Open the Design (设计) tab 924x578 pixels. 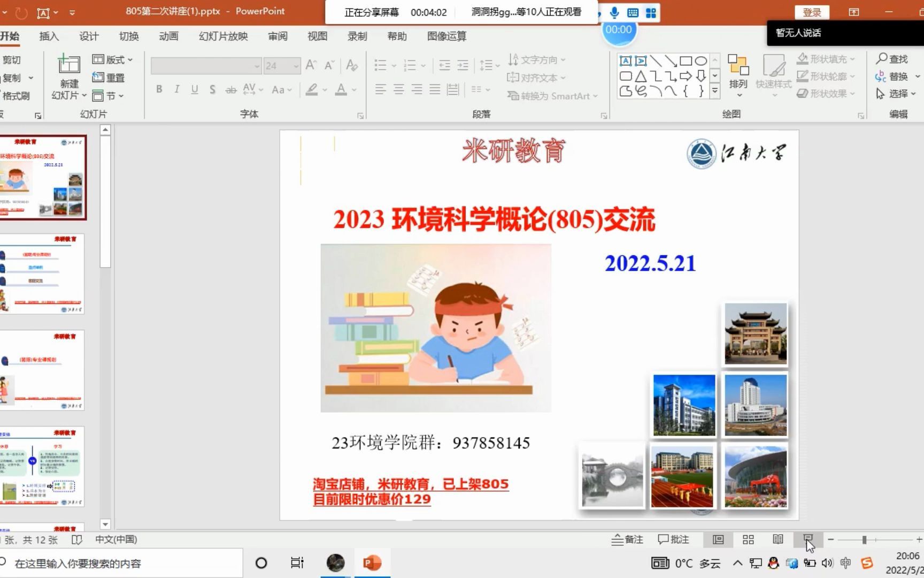coord(89,36)
